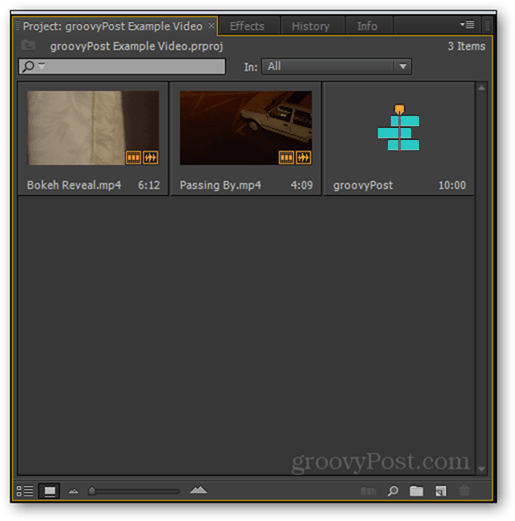
Task: Click the 10:00 duration text
Action: pyautogui.click(x=452, y=185)
